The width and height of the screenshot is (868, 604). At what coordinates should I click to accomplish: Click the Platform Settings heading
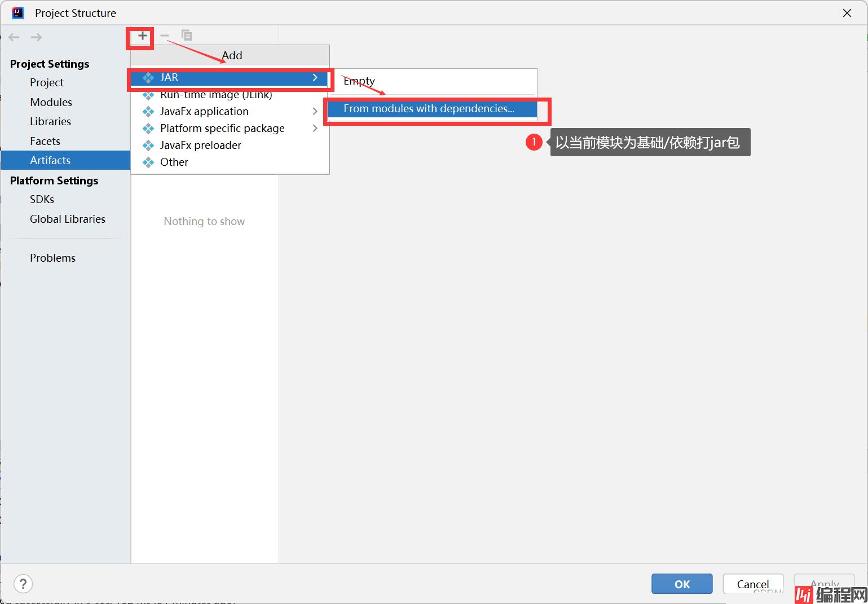(54, 180)
